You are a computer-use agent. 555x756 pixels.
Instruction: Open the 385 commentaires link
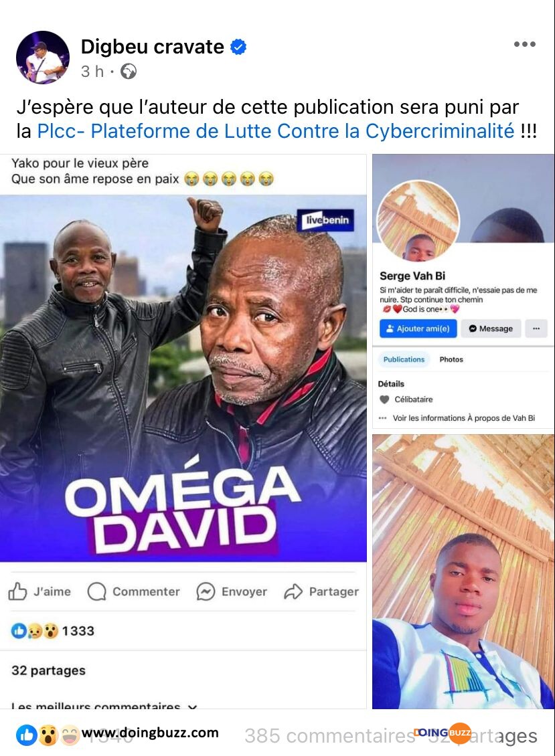329,736
